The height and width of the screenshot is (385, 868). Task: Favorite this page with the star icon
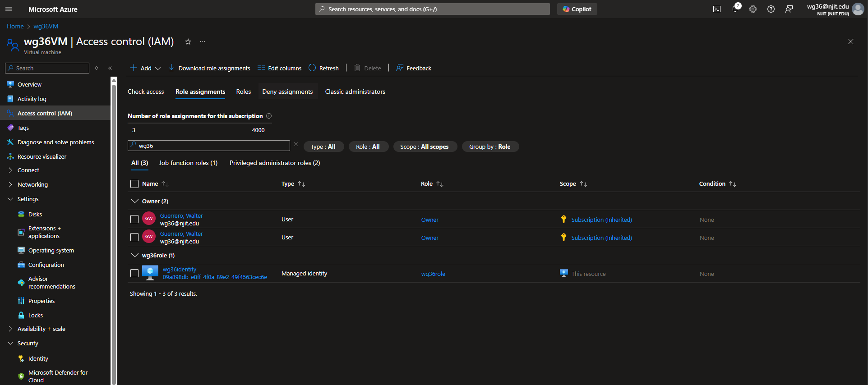click(x=188, y=42)
